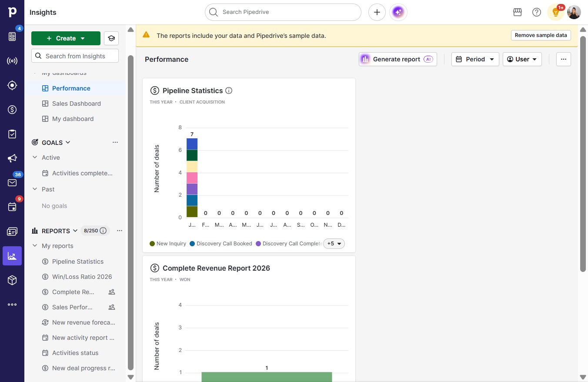The height and width of the screenshot is (382, 588).
Task: Collapse the My reports group
Action: pyautogui.click(x=35, y=246)
